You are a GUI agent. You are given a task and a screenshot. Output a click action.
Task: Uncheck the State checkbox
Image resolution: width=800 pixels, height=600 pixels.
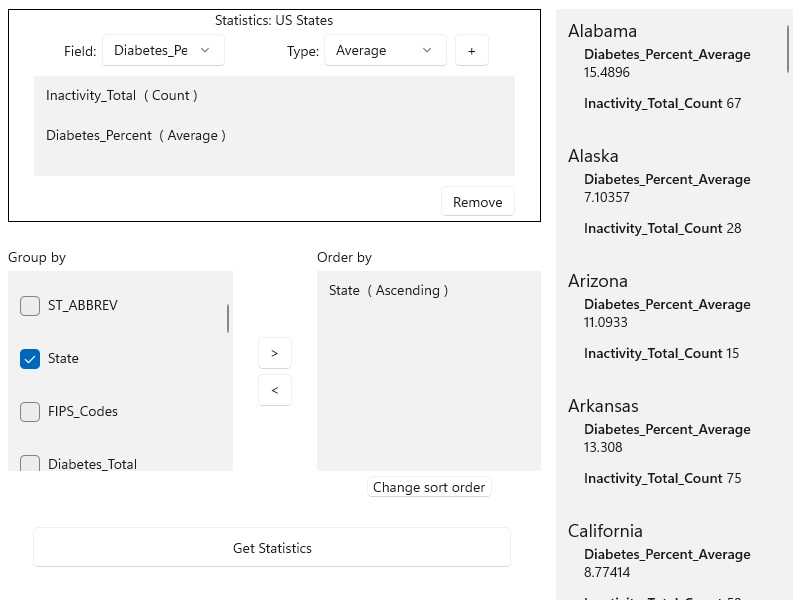[x=30, y=358]
